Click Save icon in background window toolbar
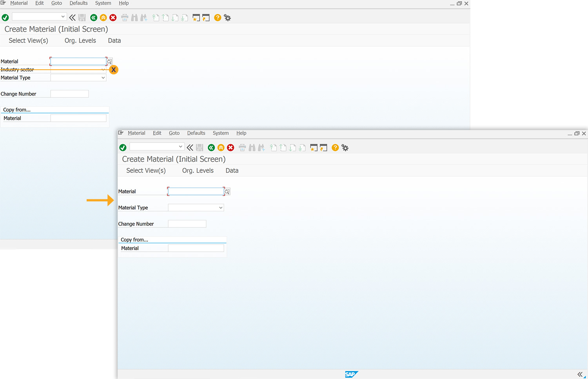Image resolution: width=588 pixels, height=379 pixels. click(x=82, y=18)
